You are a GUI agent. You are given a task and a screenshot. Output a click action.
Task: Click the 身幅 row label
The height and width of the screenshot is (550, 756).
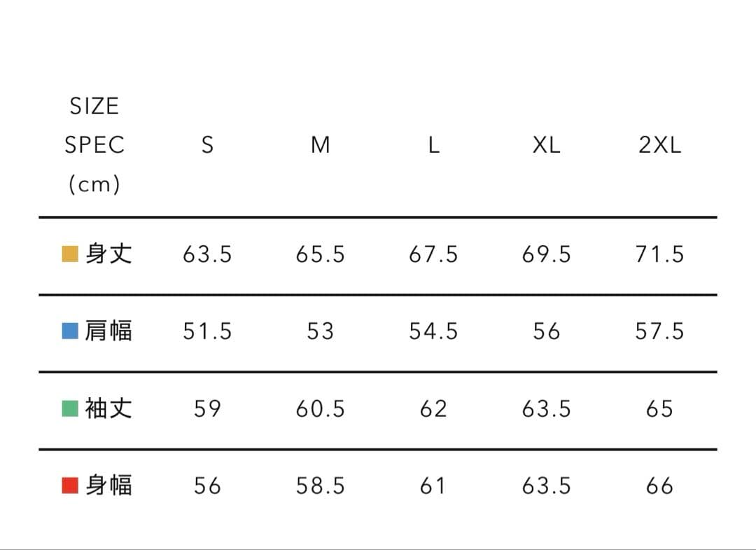[108, 486]
